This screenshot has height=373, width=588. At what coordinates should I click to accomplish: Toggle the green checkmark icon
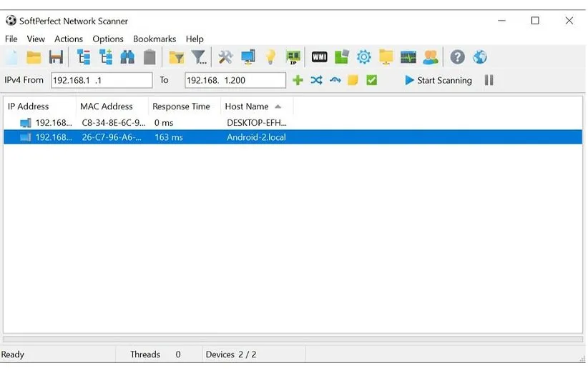[371, 81]
